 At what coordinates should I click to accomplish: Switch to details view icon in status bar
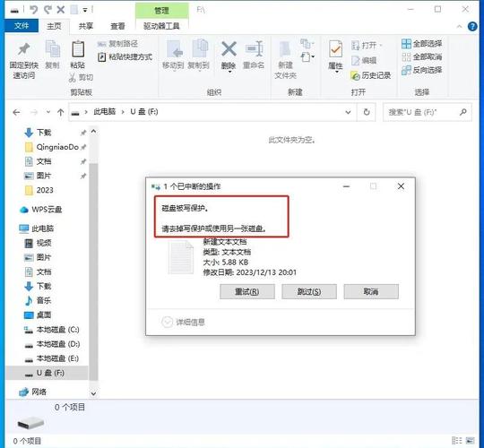point(456,441)
